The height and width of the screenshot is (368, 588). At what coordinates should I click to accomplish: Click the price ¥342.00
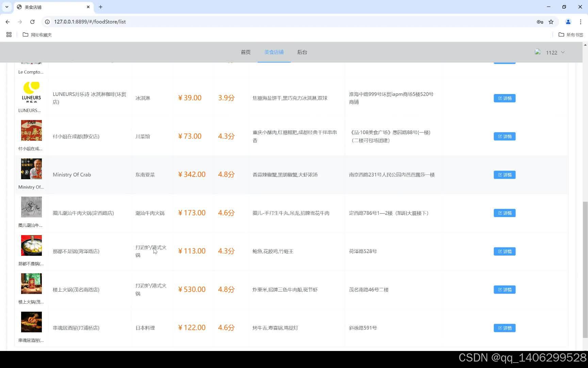tap(192, 174)
